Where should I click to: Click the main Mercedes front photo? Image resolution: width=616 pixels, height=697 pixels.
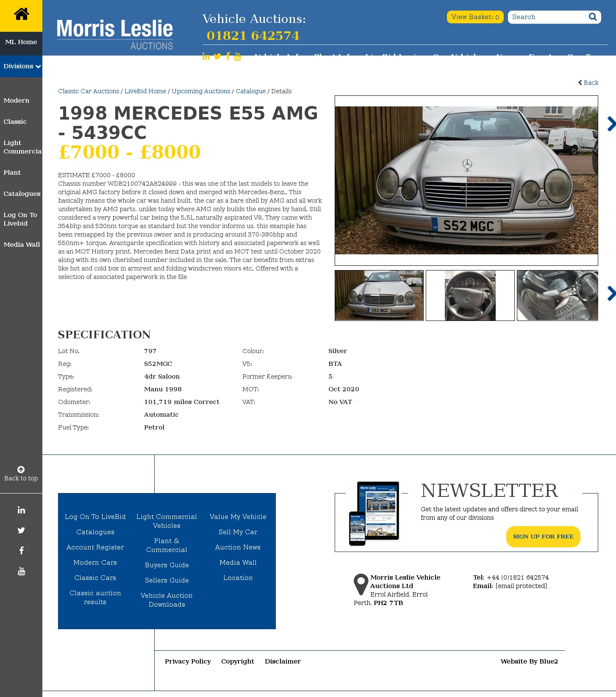pyautogui.click(x=466, y=180)
